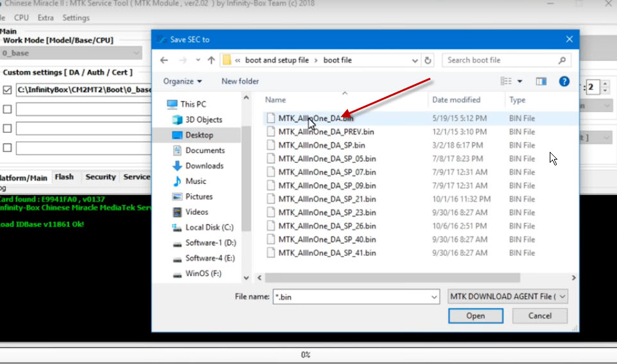Switch to the Flash tab
617x364 pixels.
click(64, 177)
